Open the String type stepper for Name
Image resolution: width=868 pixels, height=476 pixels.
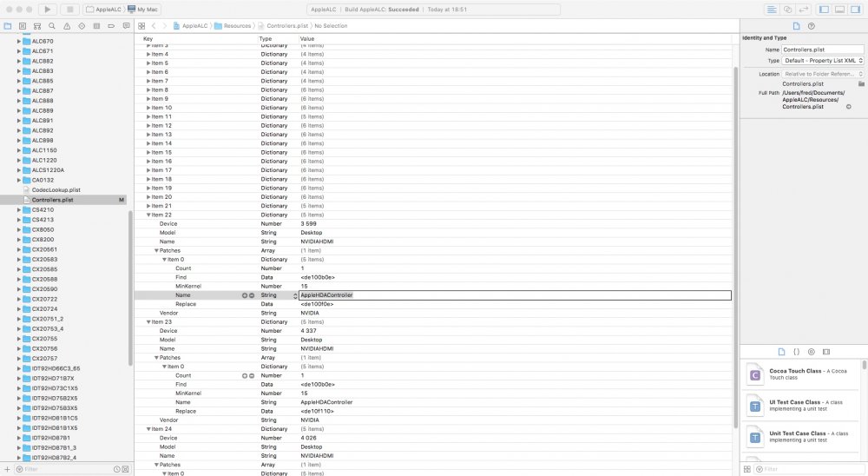pyautogui.click(x=295, y=295)
